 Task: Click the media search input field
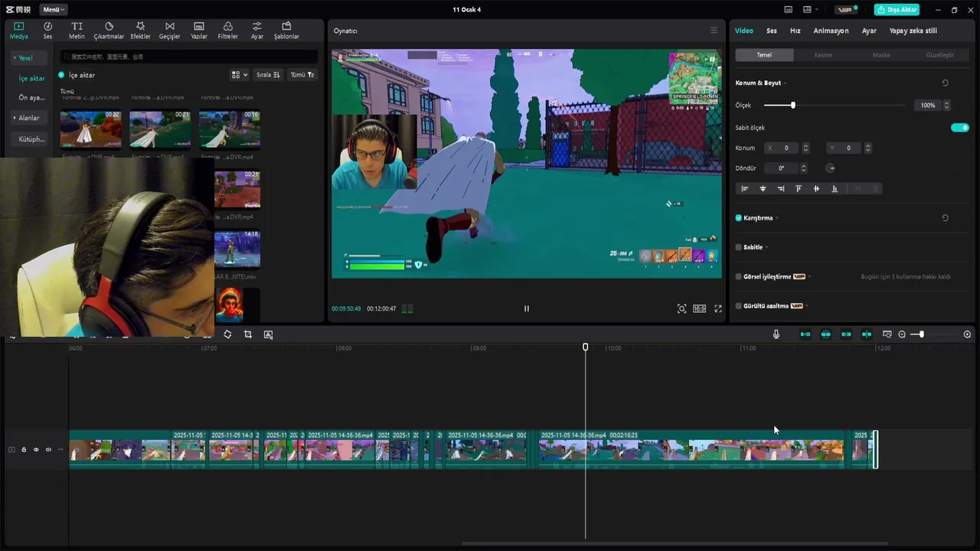coord(189,57)
